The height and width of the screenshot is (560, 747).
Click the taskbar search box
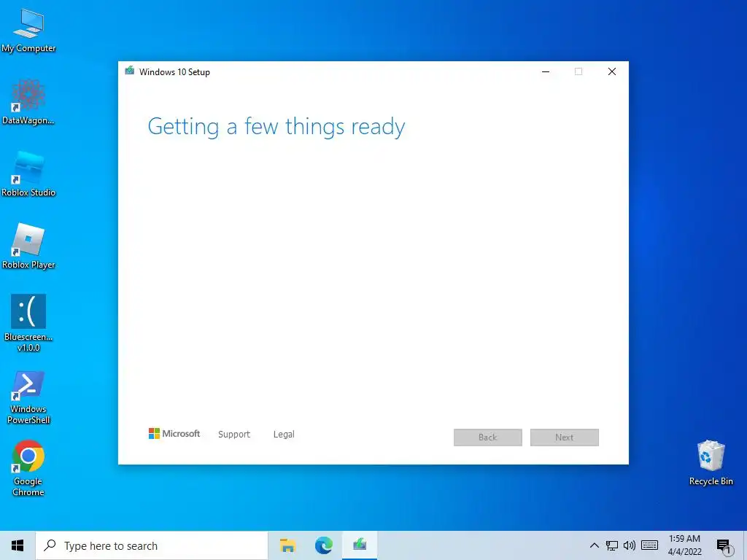click(152, 545)
